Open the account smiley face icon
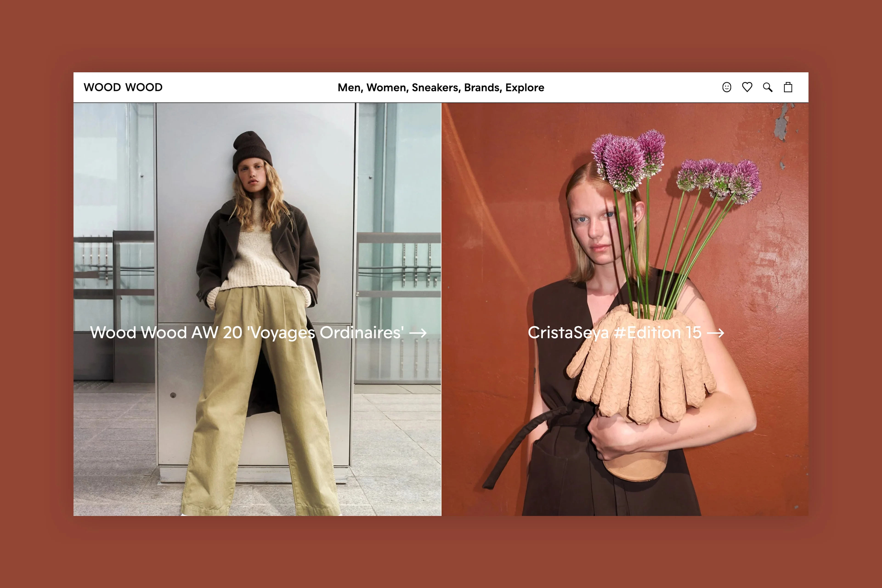The height and width of the screenshot is (588, 882). 726,87
